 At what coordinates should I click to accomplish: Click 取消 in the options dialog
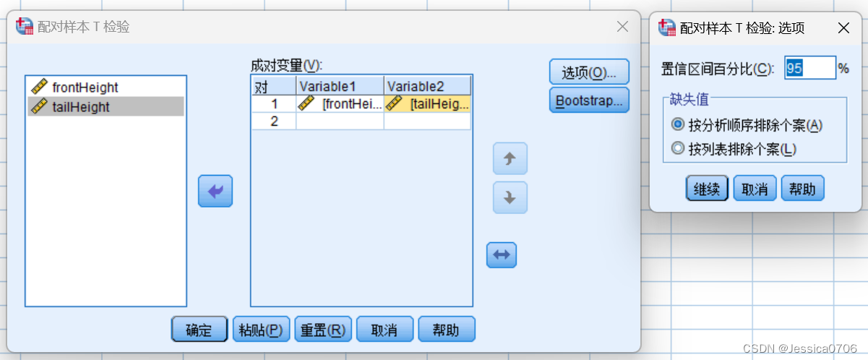click(755, 189)
